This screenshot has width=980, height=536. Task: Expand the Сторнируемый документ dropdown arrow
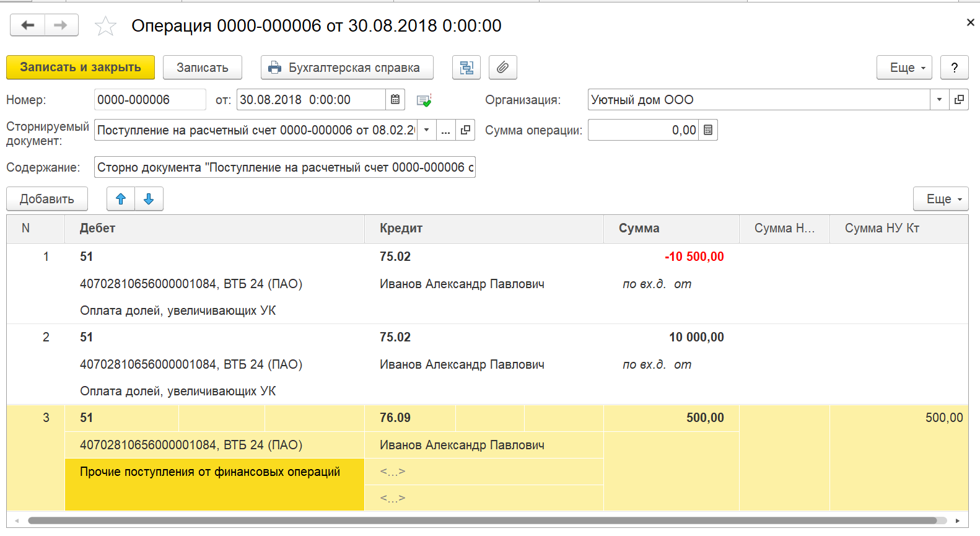[x=426, y=130]
